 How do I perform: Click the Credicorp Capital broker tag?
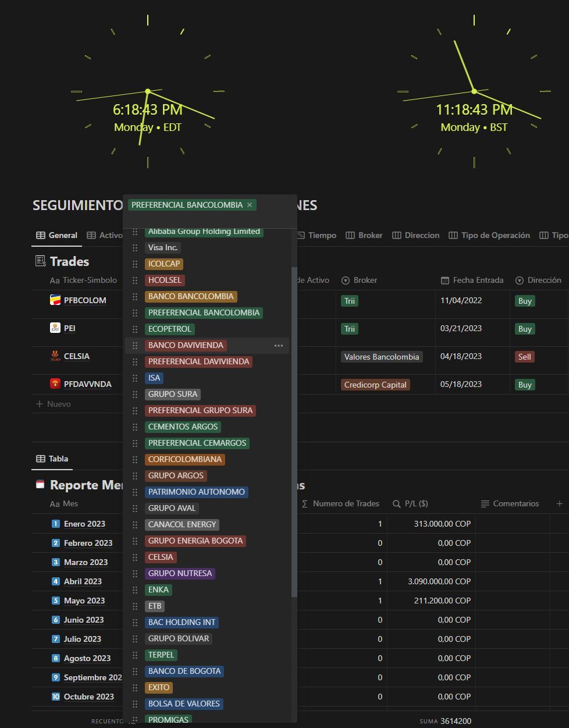point(375,385)
